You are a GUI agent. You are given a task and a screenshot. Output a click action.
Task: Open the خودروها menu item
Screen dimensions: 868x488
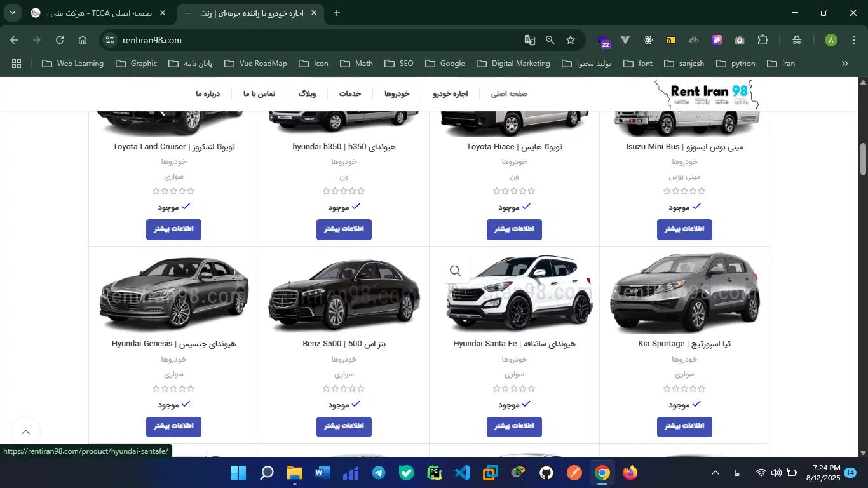(x=397, y=93)
